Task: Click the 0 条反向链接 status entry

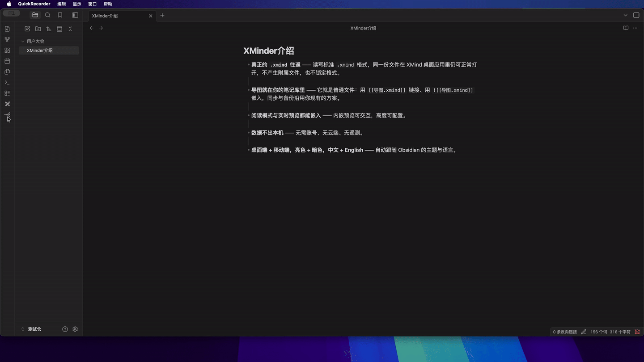Action: [x=565, y=332]
